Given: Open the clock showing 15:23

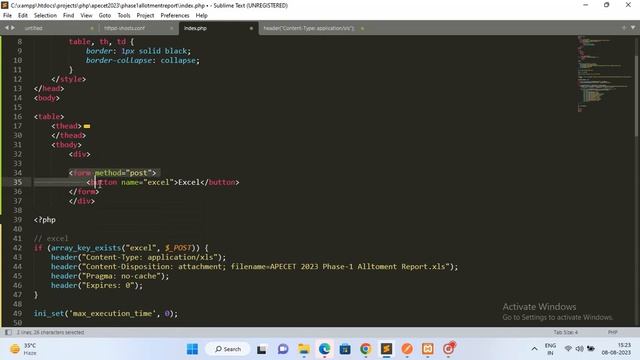Looking at the screenshot, I should 616,349.
